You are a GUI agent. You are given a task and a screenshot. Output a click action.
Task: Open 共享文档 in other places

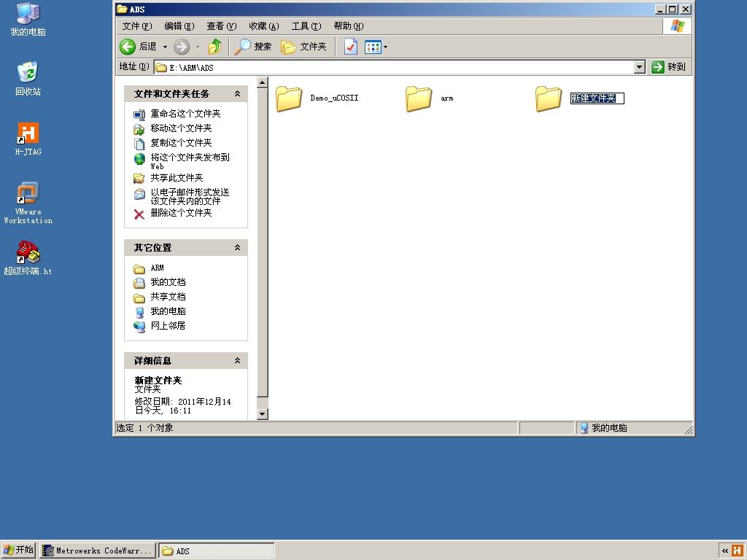click(x=169, y=297)
